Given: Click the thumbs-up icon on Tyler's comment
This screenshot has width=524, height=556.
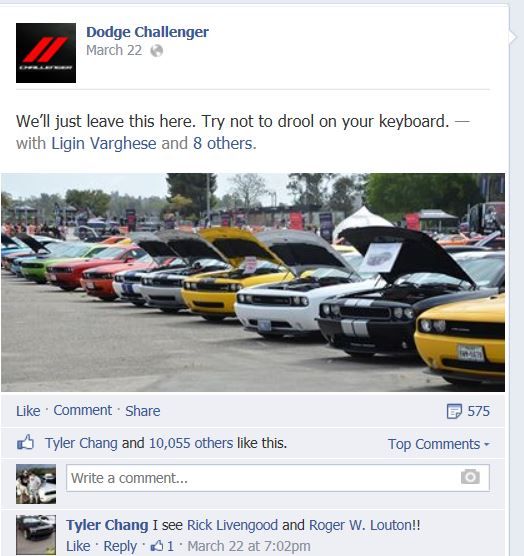Looking at the screenshot, I should [x=157, y=546].
